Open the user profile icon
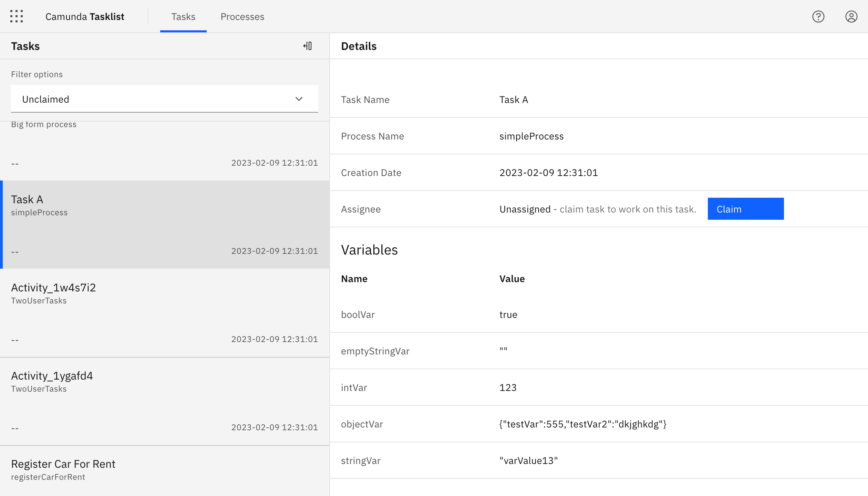Image resolution: width=868 pixels, height=496 pixels. coord(851,17)
